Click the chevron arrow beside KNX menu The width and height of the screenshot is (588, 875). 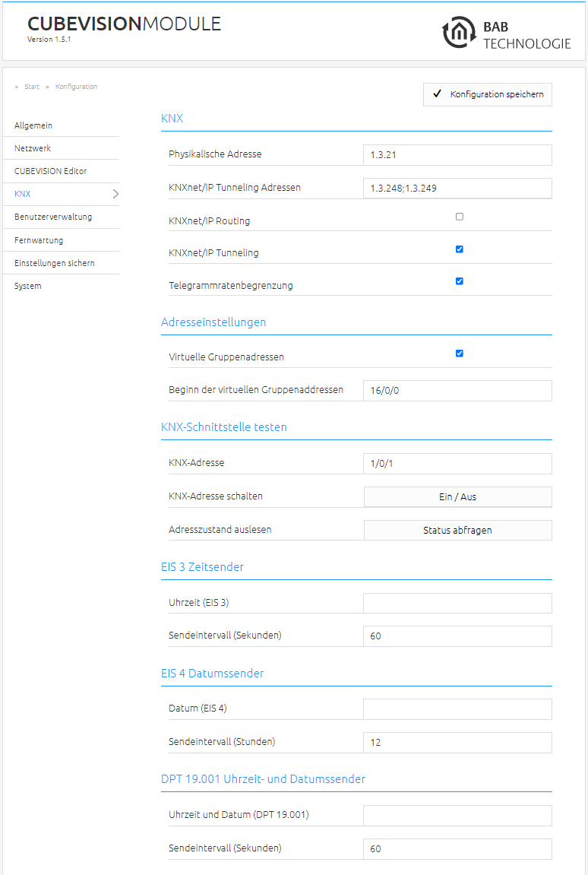click(x=115, y=194)
